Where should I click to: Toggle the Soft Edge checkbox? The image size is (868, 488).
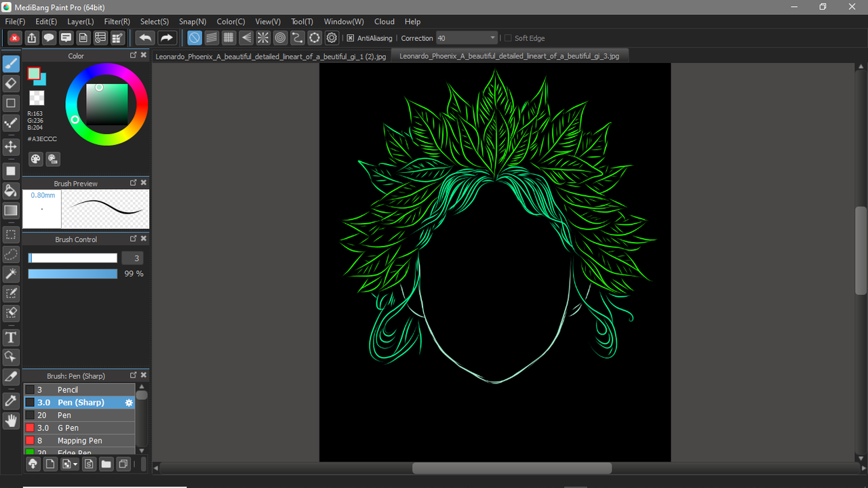click(x=508, y=39)
